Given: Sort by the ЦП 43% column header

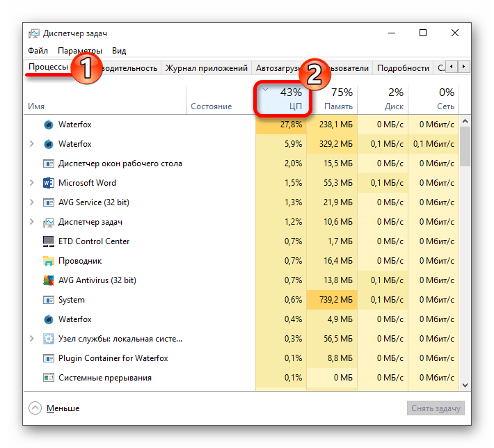Looking at the screenshot, I should (x=280, y=99).
